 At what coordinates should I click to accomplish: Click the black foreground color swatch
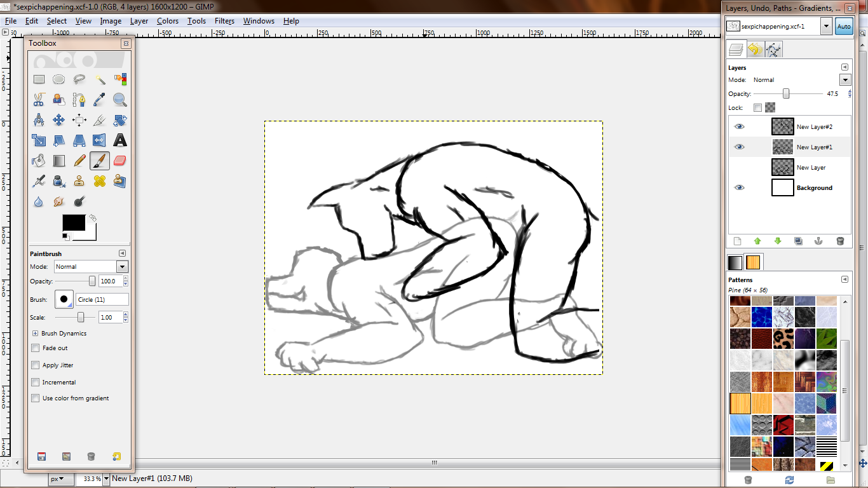coord(74,223)
